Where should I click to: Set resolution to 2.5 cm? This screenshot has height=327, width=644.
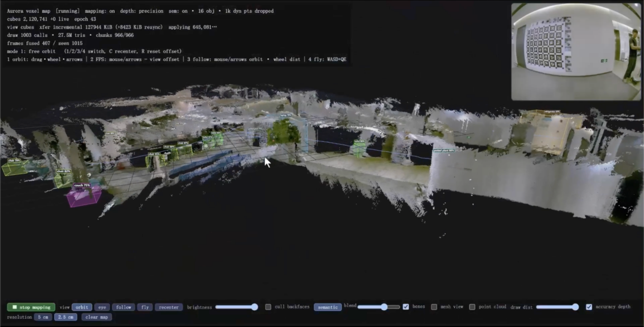click(x=66, y=317)
